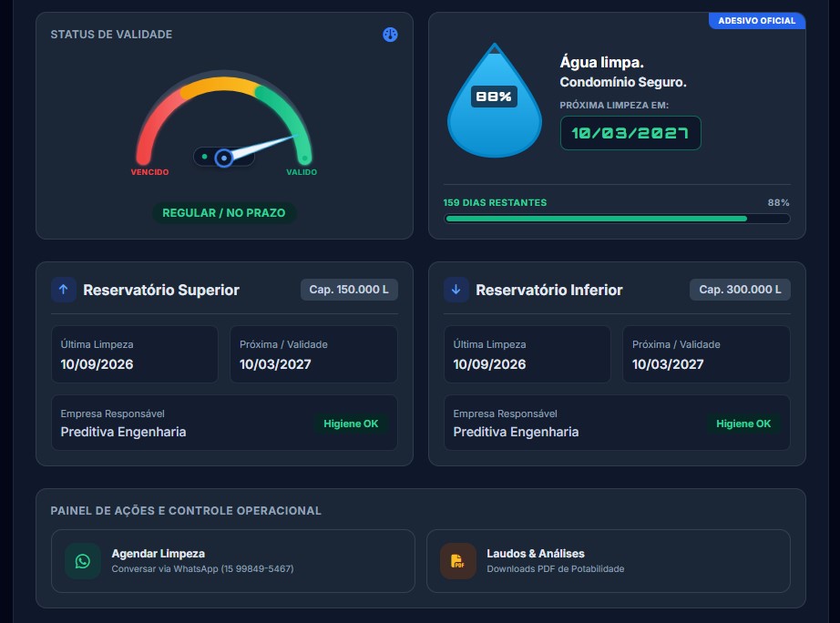The height and width of the screenshot is (623, 840).
Task: Click the up-arrow icon of Reservatório Superior
Action: [x=63, y=290]
